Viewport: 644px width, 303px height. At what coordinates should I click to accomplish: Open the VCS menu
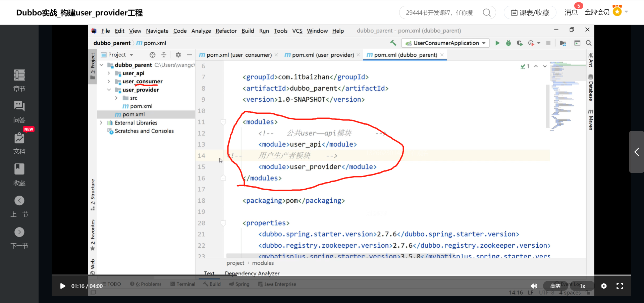click(x=297, y=31)
